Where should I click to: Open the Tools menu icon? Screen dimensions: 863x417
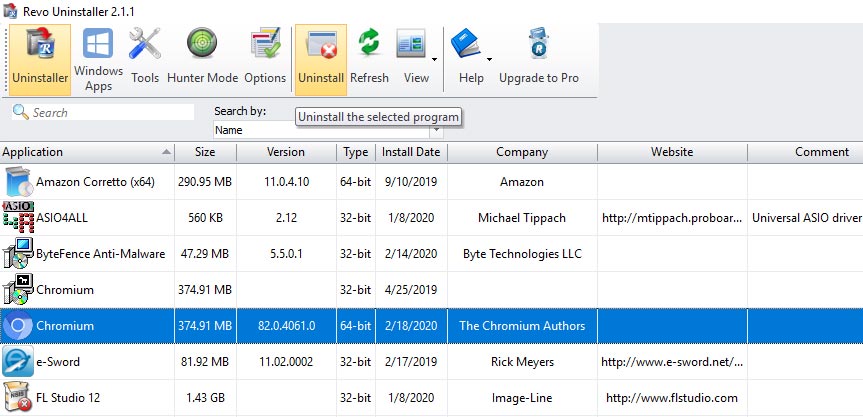click(x=145, y=59)
